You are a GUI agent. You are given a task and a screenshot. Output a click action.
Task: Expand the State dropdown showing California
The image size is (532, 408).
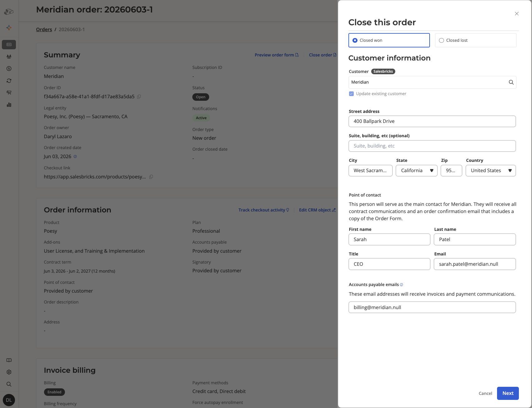coord(416,171)
